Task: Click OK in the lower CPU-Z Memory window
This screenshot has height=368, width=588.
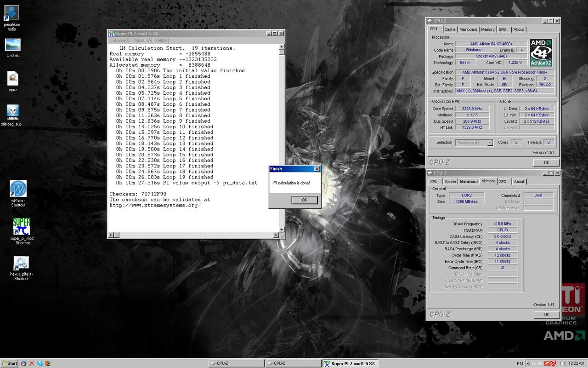Action: point(546,315)
